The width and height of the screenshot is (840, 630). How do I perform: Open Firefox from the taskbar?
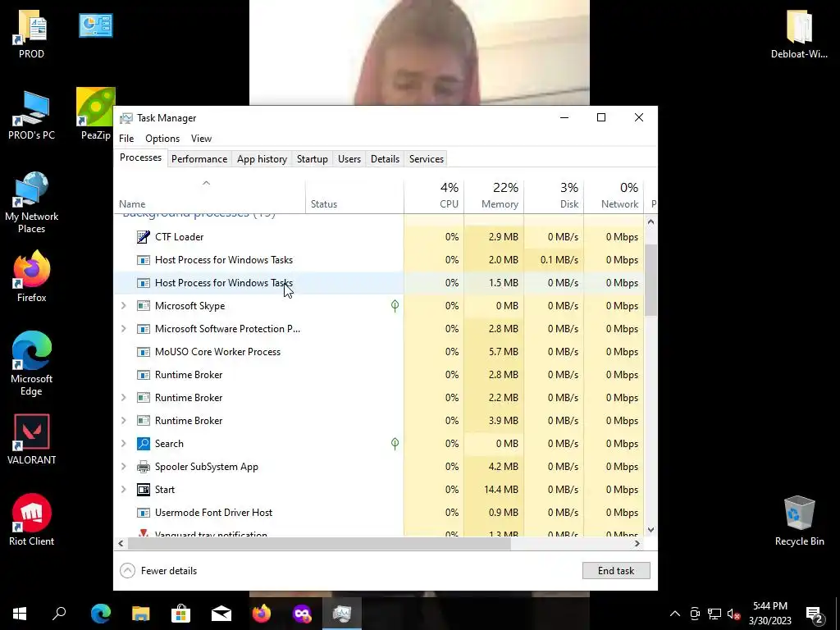[262, 614]
